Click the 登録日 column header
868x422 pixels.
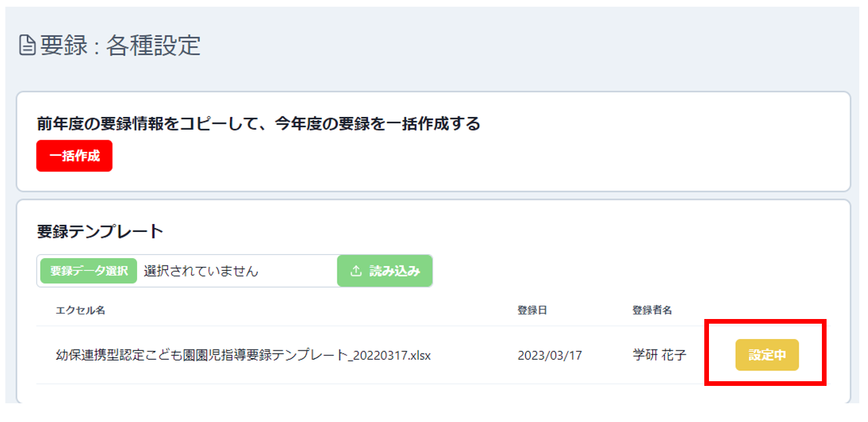point(533,310)
